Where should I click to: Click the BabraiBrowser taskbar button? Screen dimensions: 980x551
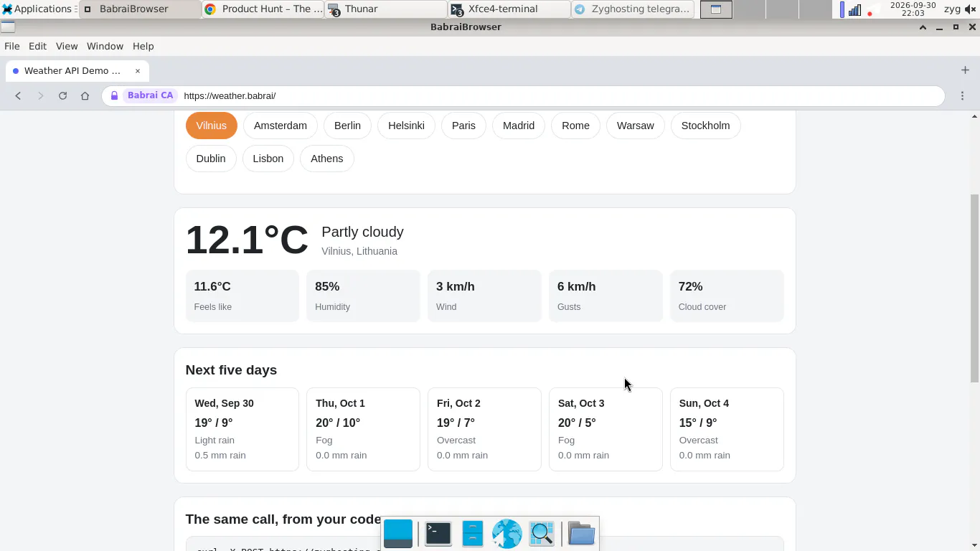point(140,9)
